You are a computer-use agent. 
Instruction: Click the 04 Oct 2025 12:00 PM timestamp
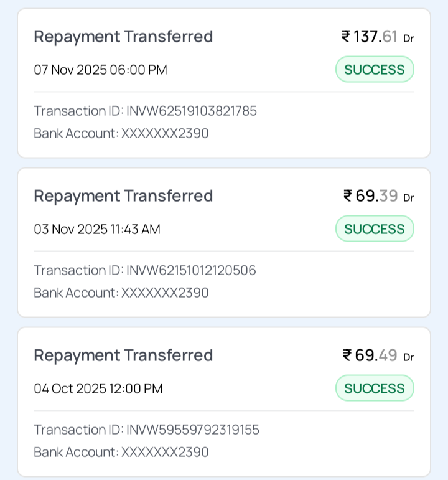click(98, 388)
